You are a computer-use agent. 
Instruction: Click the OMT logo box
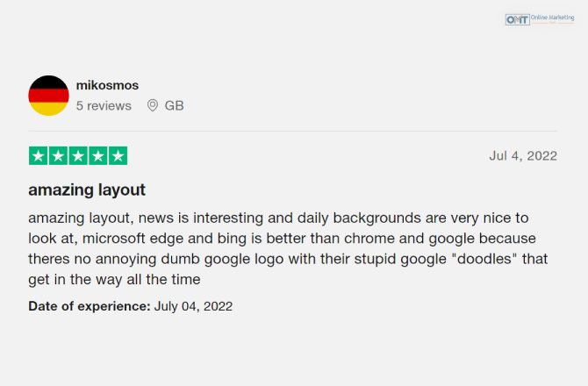point(518,19)
